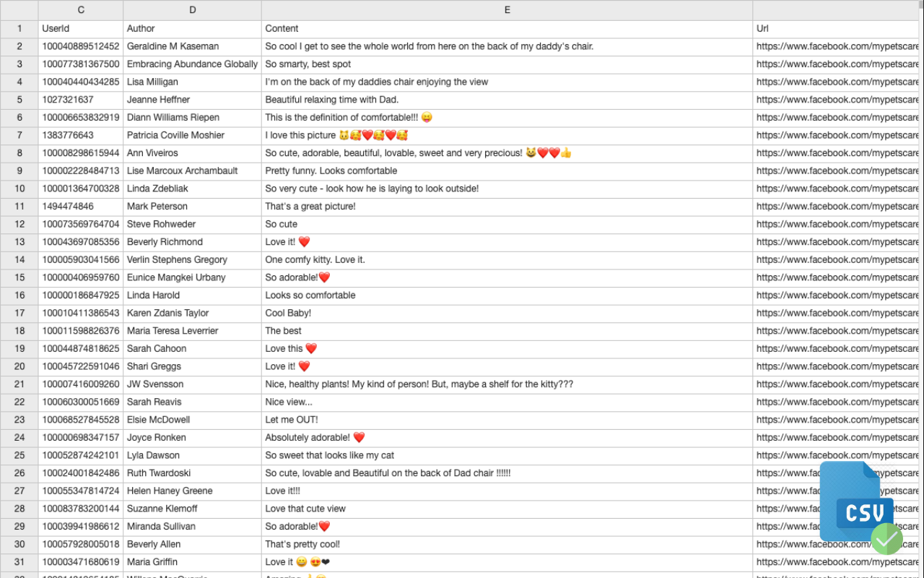Select comment 'Love it!!!' by Helen Haney Greene
Image resolution: width=924 pixels, height=578 pixels.
point(507,491)
